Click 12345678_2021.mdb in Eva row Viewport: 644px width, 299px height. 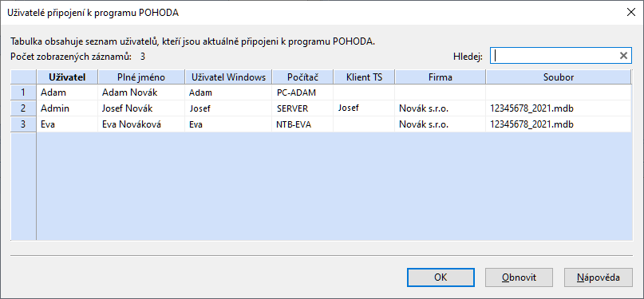(x=559, y=124)
